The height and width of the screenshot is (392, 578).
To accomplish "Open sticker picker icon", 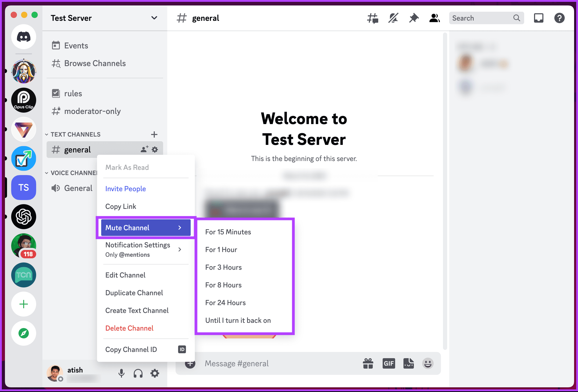I will click(409, 363).
